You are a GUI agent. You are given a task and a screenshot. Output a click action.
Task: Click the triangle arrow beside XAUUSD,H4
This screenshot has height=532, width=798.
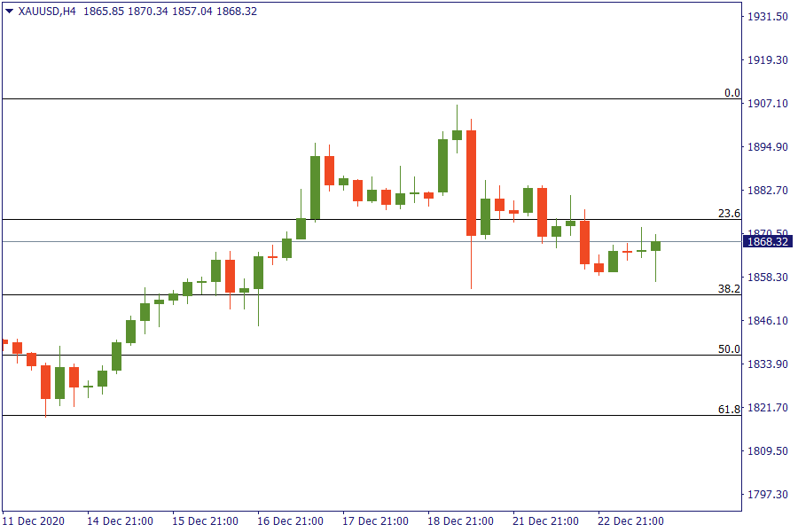click(9, 12)
